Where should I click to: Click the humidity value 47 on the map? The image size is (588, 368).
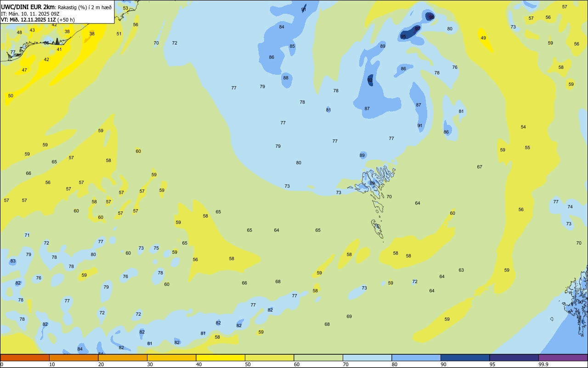pos(24,70)
